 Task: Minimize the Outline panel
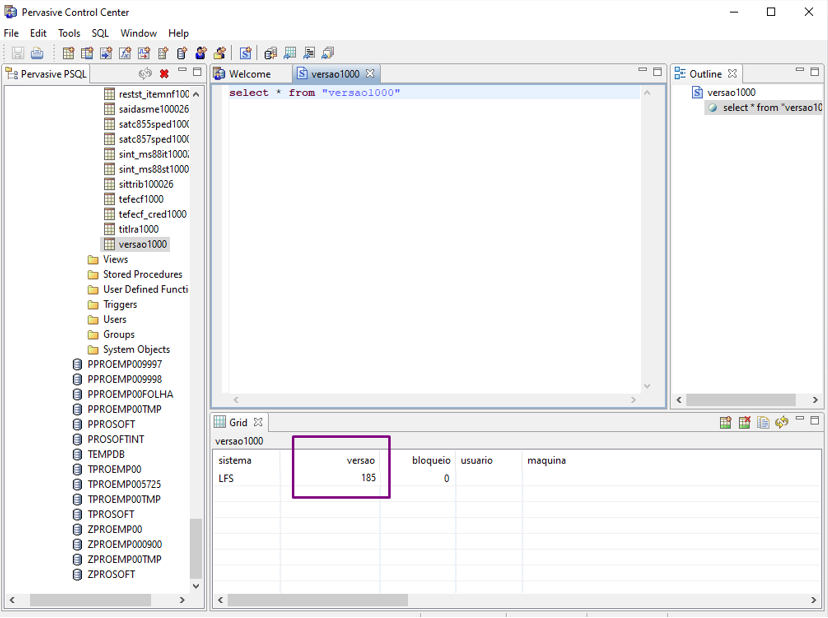click(x=800, y=70)
